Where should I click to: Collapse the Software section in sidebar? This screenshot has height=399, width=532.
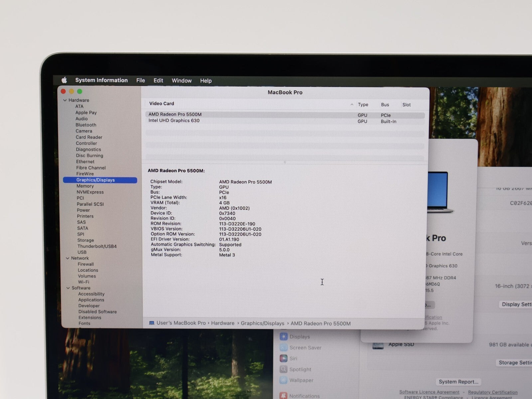coord(68,288)
